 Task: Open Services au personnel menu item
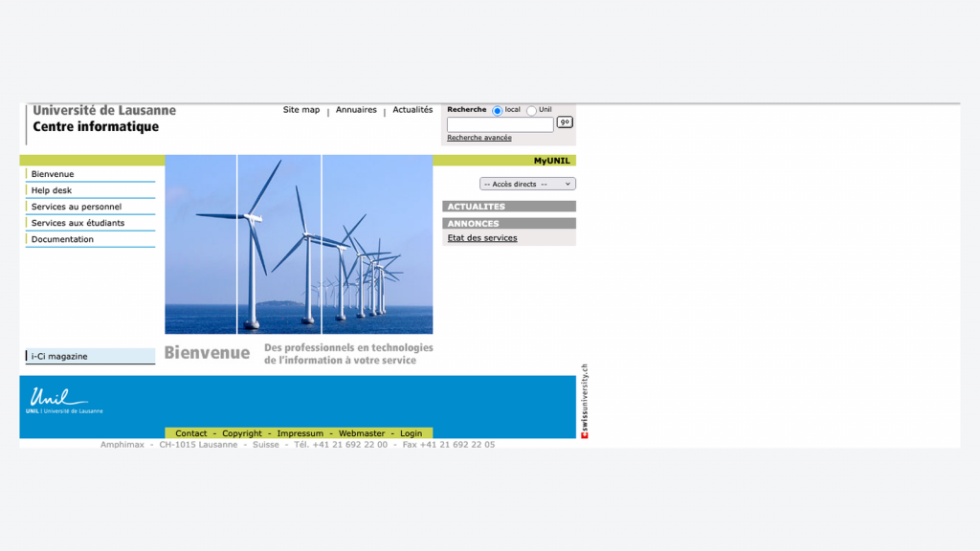(77, 207)
